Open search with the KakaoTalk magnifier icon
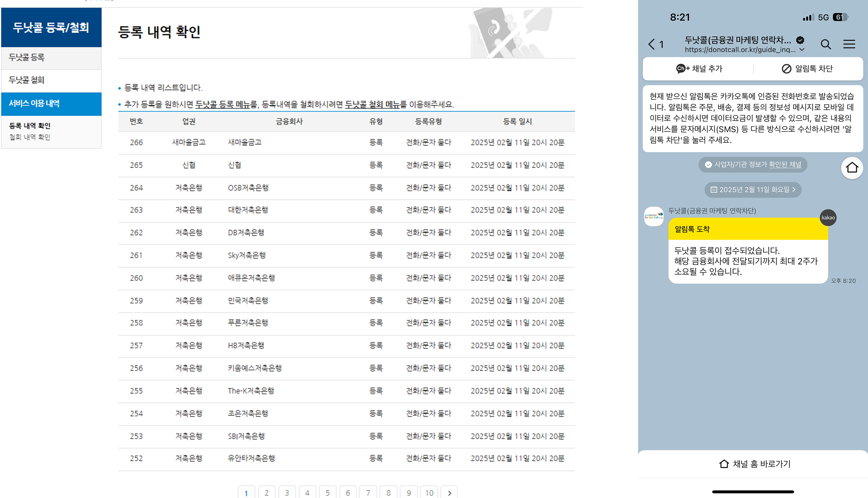Viewport: 868px width, 498px height. 826,44
